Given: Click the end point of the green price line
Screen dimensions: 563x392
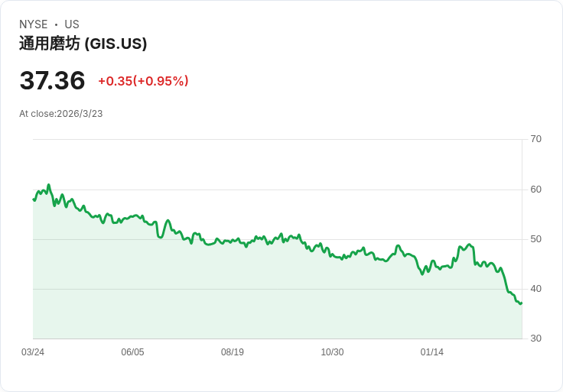Looking at the screenshot, I should pos(522,303).
